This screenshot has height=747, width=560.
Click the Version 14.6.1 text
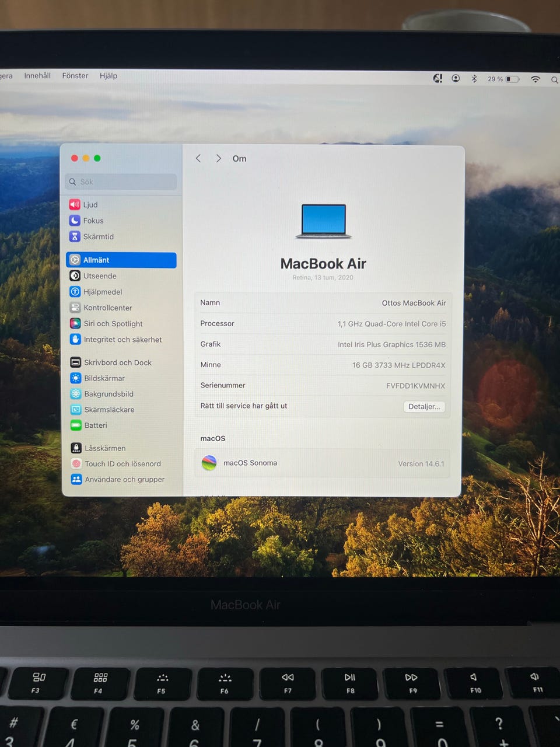(x=421, y=464)
